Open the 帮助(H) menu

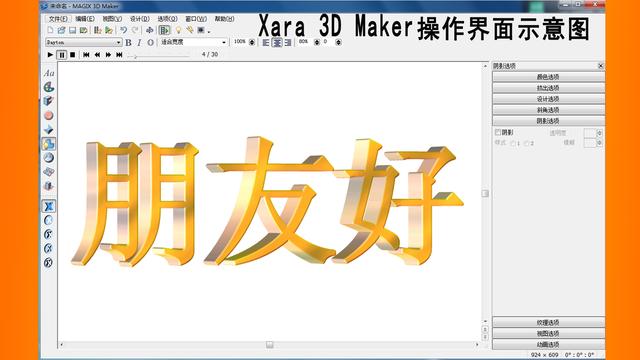(x=224, y=19)
